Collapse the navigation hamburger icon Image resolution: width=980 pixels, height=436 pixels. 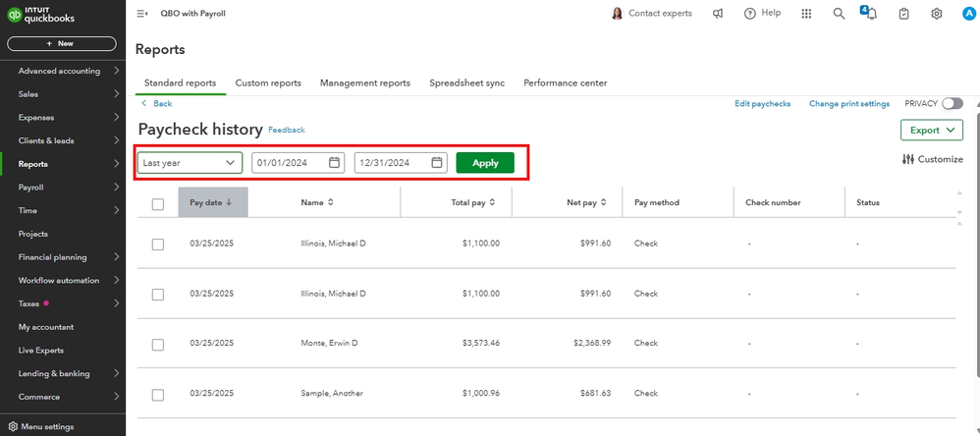click(142, 14)
